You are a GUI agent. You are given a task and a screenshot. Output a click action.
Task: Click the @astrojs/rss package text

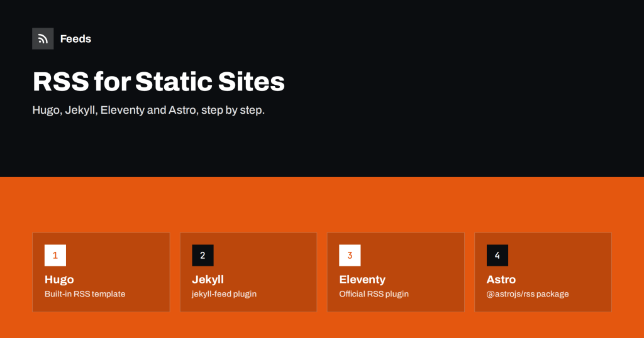[x=528, y=293]
